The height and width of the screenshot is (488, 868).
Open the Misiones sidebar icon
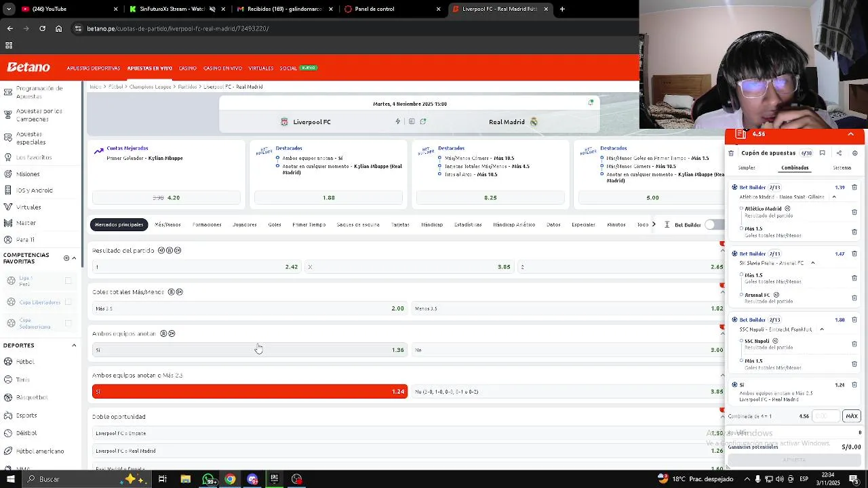(x=8, y=174)
